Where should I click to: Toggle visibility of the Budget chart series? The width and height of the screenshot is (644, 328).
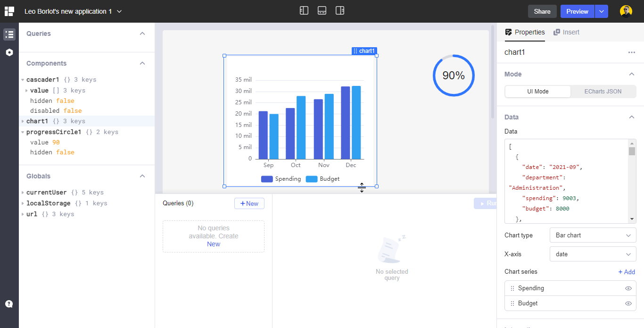pyautogui.click(x=628, y=303)
